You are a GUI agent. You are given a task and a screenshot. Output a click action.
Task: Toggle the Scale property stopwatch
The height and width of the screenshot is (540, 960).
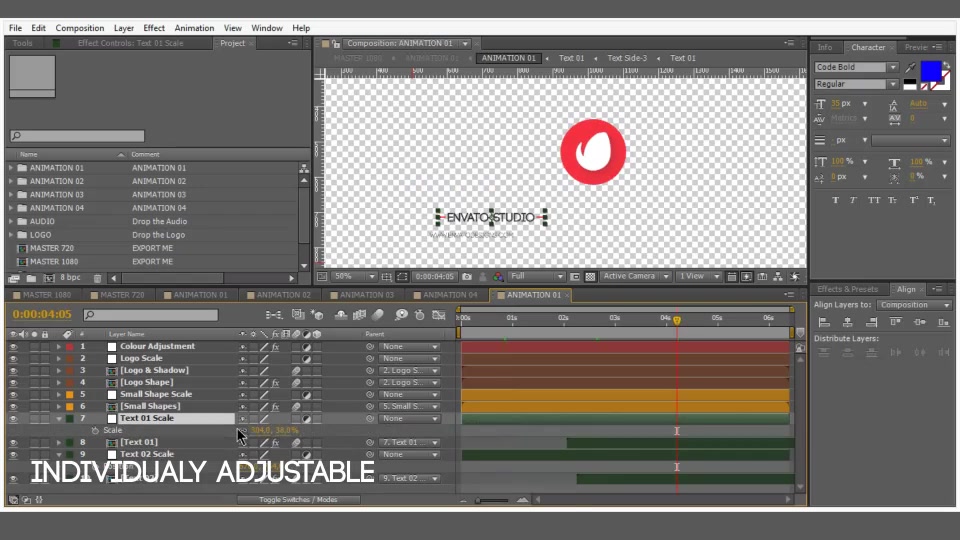click(95, 430)
